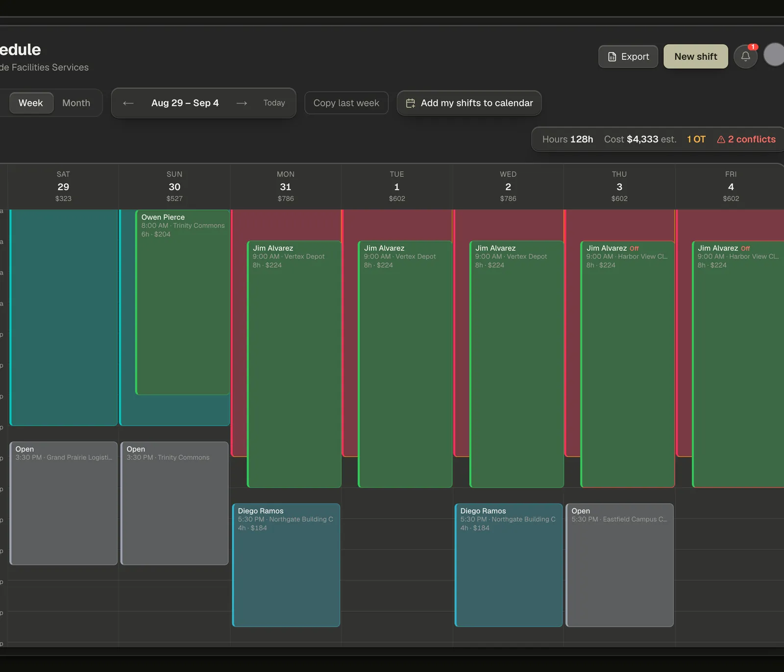The height and width of the screenshot is (672, 784).
Task: Open the Eastfield Campus open shift
Action: [x=619, y=565]
